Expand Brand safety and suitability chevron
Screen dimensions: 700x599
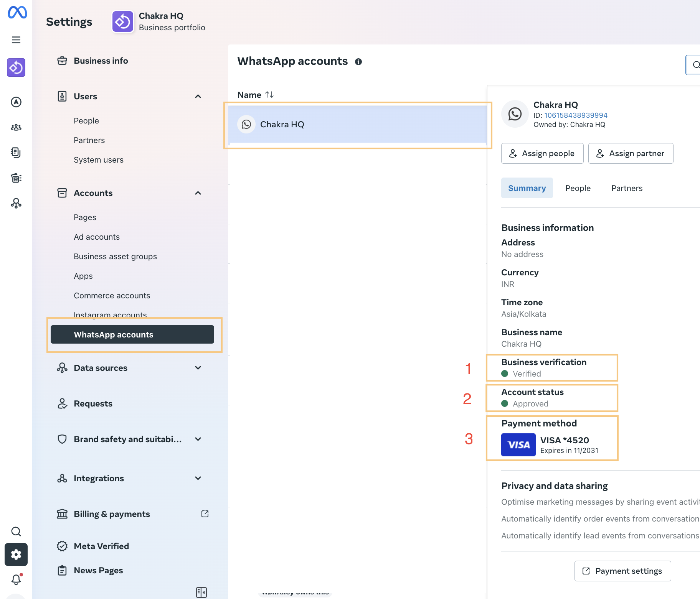198,439
